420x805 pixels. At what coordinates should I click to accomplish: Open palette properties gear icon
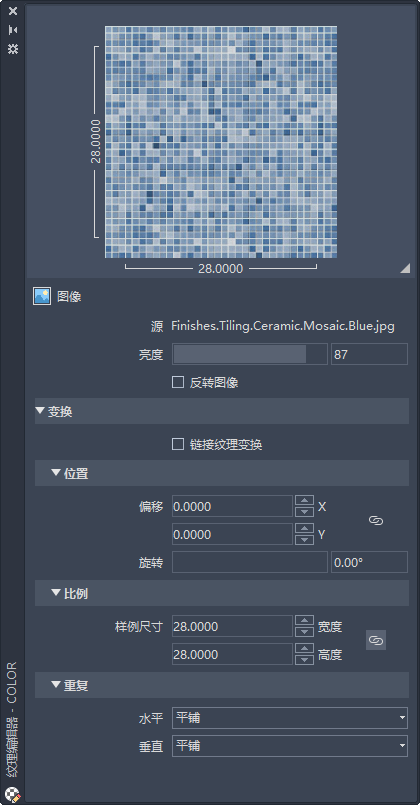pos(13,49)
